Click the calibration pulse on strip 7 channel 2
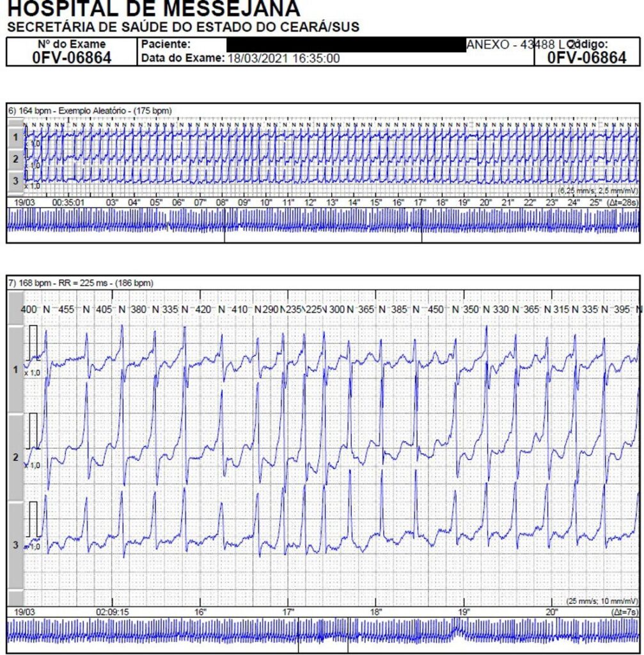 click(x=33, y=431)
